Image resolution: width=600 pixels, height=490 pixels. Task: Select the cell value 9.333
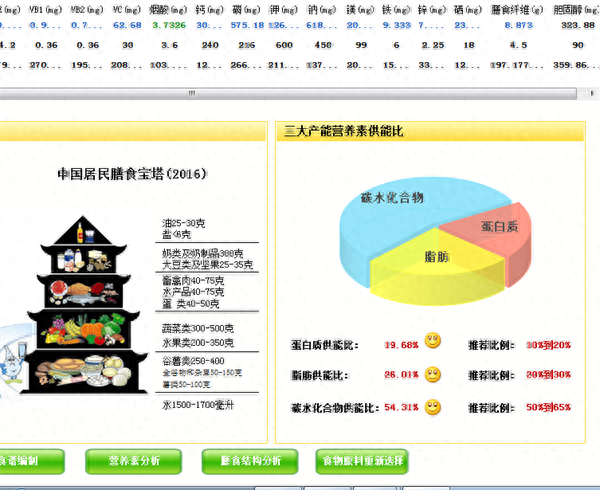[x=396, y=25]
